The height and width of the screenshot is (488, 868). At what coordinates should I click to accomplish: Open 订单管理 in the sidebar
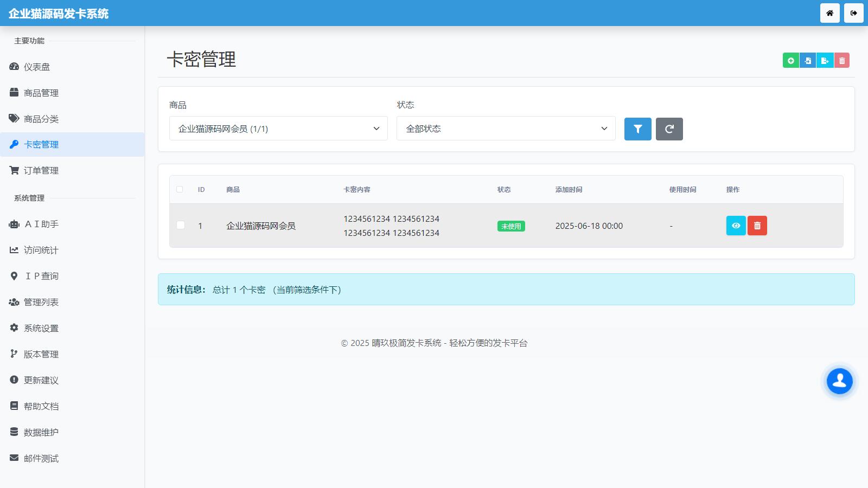(41, 171)
